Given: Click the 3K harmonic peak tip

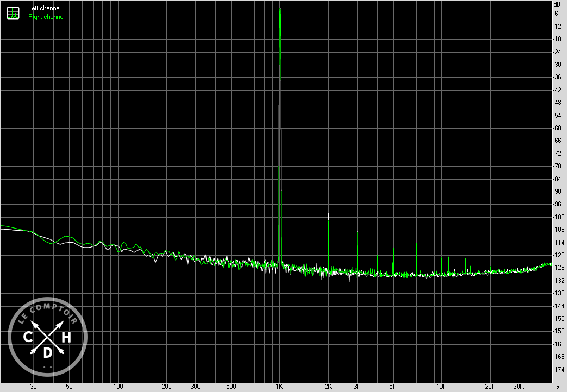Looking at the screenshot, I should click(x=357, y=232).
